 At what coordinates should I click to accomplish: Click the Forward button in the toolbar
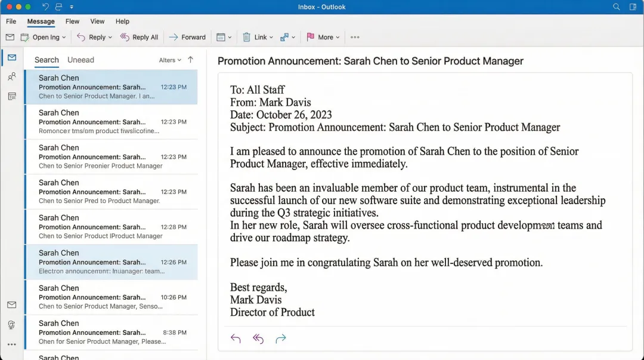[187, 37]
